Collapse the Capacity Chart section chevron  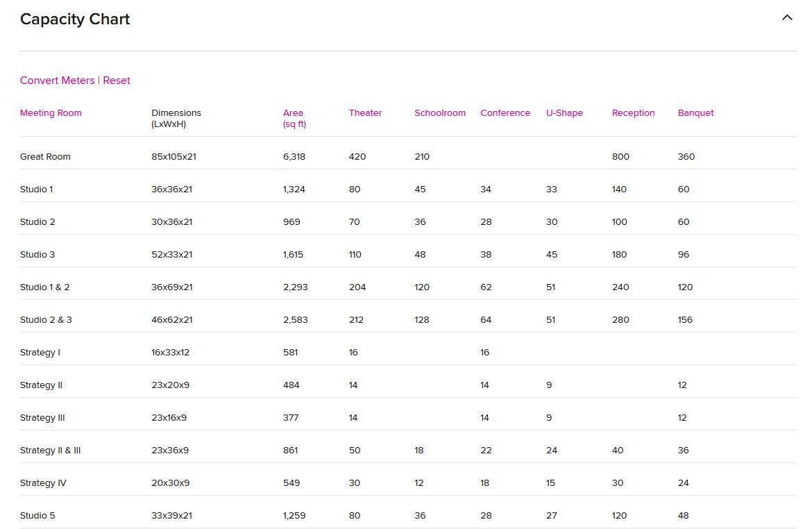(786, 17)
